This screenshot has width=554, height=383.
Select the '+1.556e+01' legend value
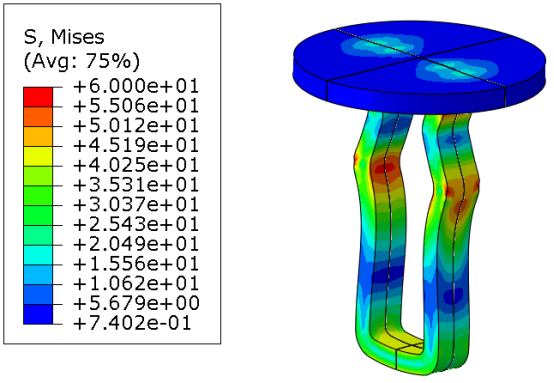click(136, 264)
